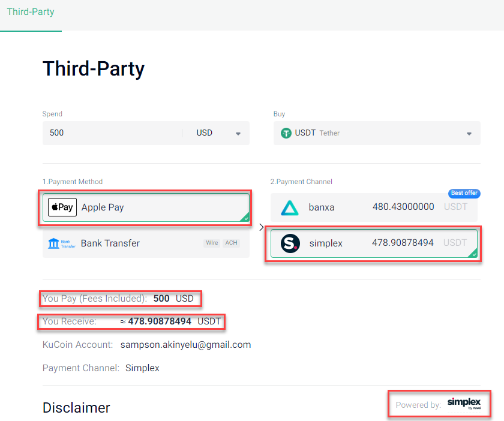Image resolution: width=504 pixels, height=421 pixels.
Task: Click the Buy field label
Action: [280, 114]
